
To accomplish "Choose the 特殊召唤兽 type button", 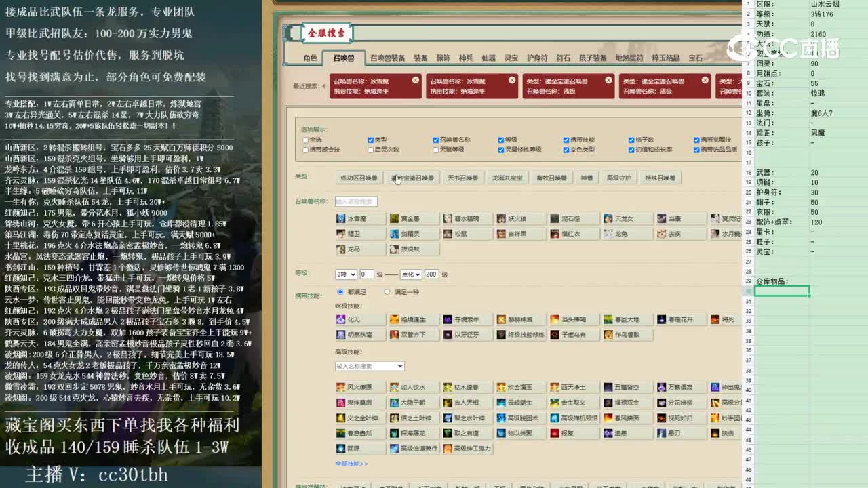I will [x=660, y=178].
